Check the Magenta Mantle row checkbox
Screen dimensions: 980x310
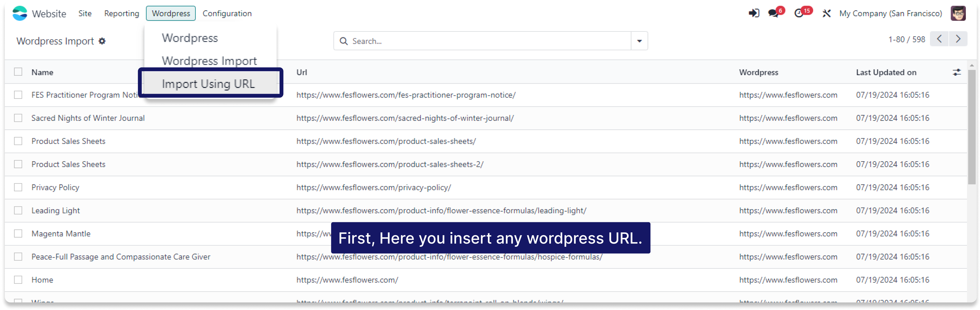pos(18,234)
